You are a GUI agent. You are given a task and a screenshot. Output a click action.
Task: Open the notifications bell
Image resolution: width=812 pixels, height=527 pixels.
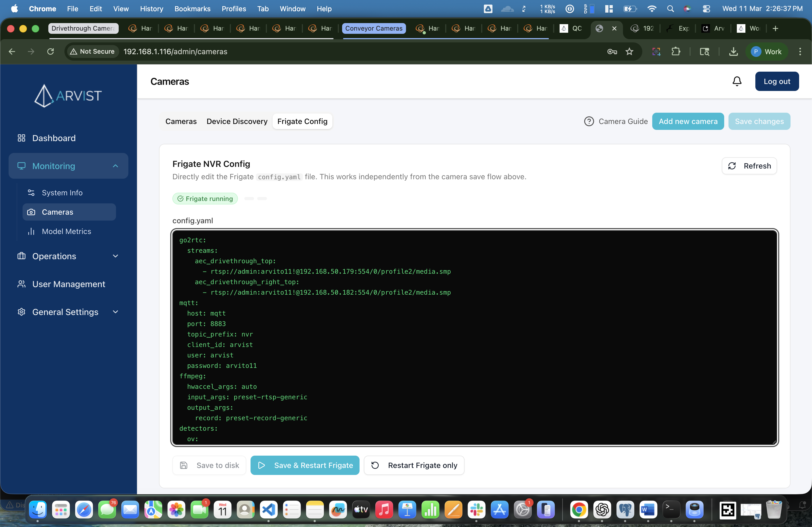737,81
